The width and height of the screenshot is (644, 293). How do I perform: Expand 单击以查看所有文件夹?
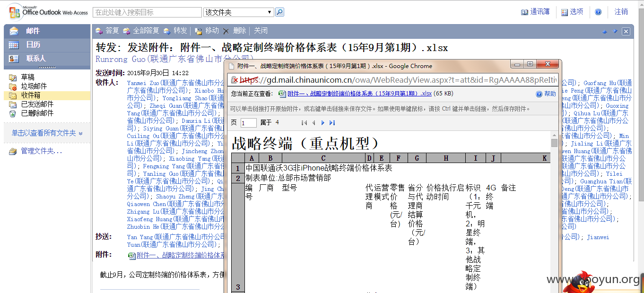click(47, 133)
